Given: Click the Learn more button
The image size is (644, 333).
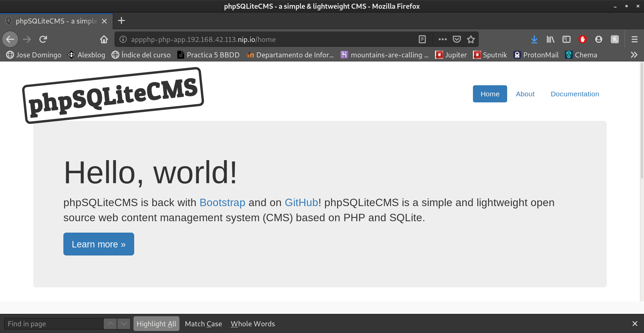Looking at the screenshot, I should pos(99,244).
